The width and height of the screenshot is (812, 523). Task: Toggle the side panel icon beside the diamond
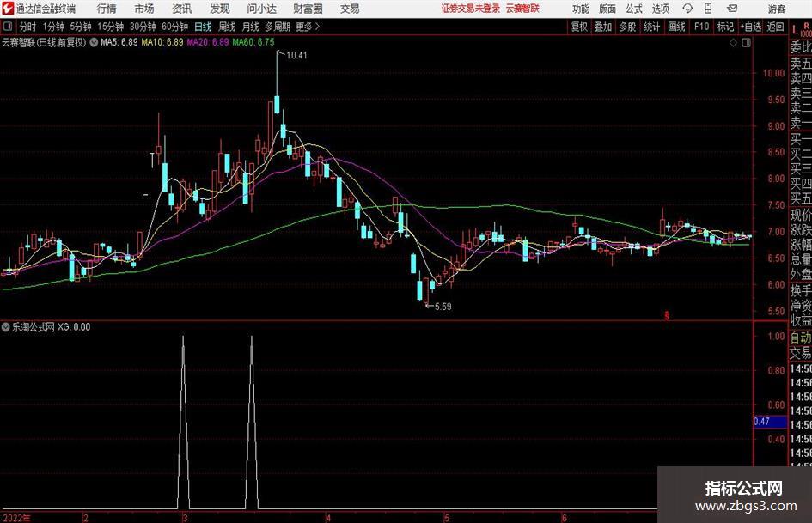point(746,43)
